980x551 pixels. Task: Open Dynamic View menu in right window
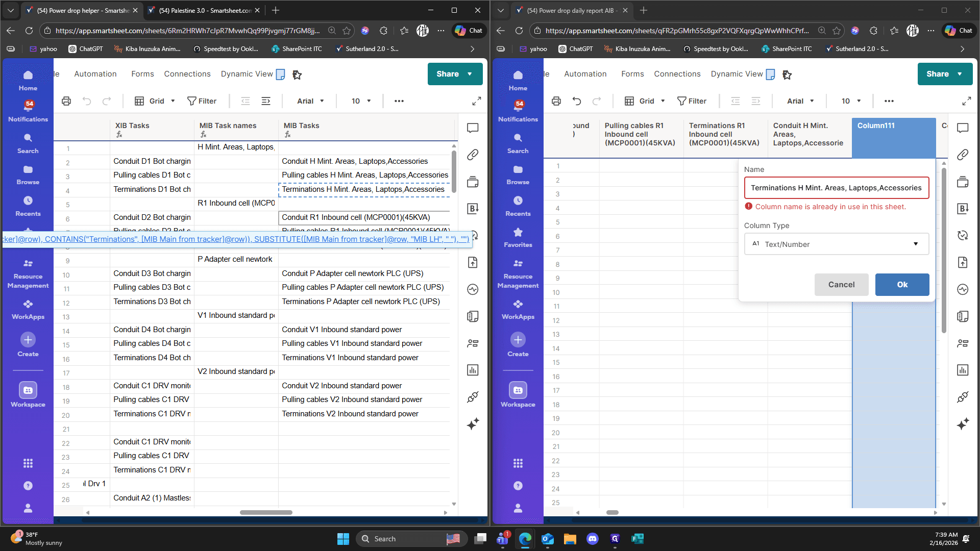click(737, 74)
